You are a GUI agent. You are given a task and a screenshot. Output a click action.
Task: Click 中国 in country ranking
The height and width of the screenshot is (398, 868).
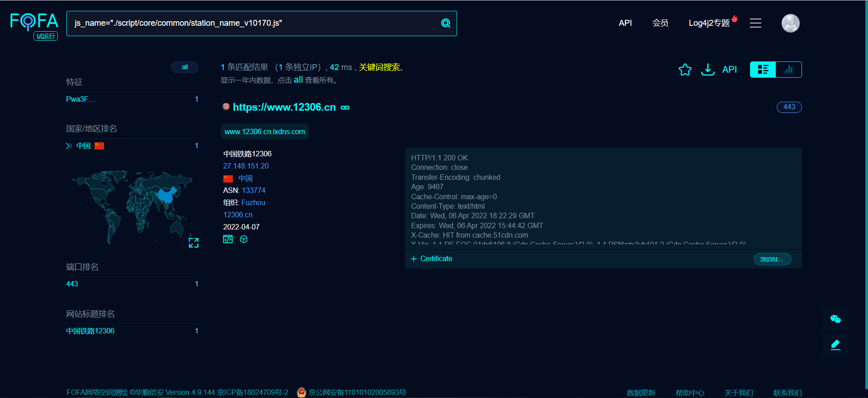click(x=84, y=146)
